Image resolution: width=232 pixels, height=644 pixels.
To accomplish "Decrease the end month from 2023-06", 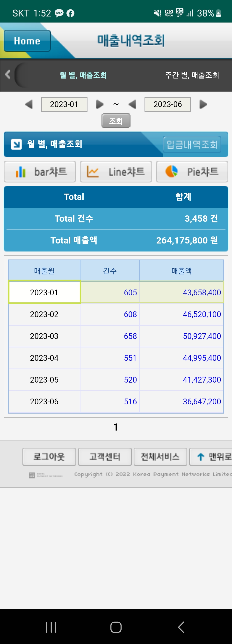I will [x=132, y=104].
